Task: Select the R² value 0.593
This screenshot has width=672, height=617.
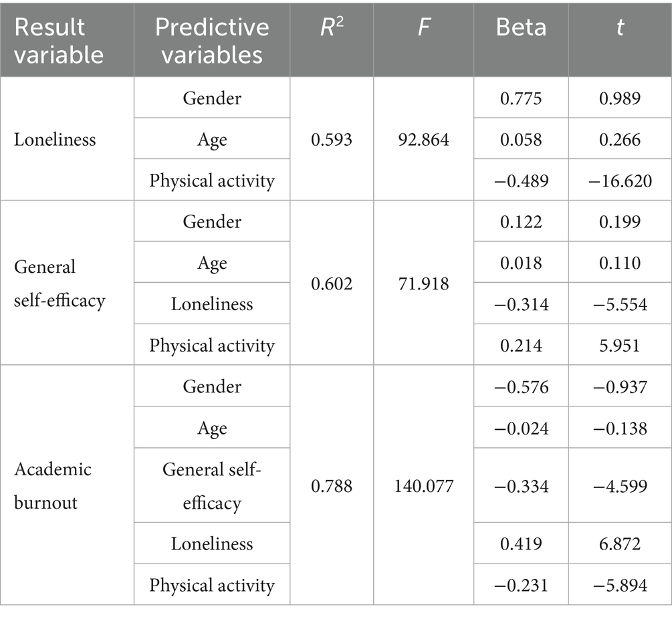Action: click(331, 139)
